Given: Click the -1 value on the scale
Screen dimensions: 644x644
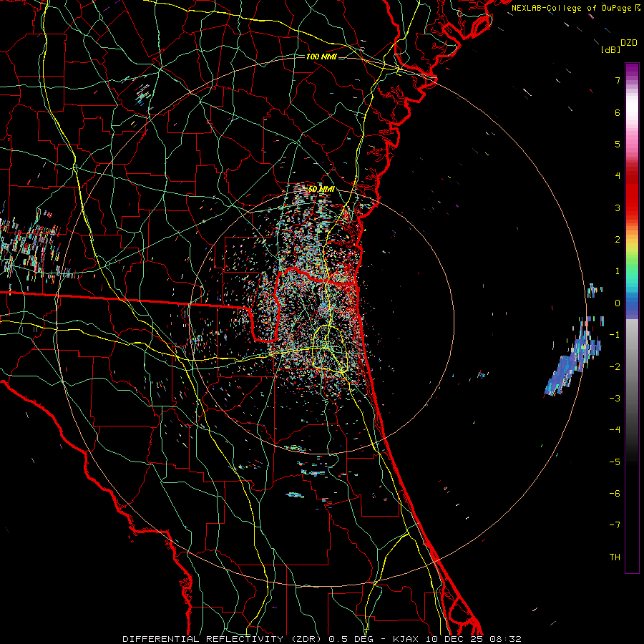Looking at the screenshot, I should pos(615,335).
